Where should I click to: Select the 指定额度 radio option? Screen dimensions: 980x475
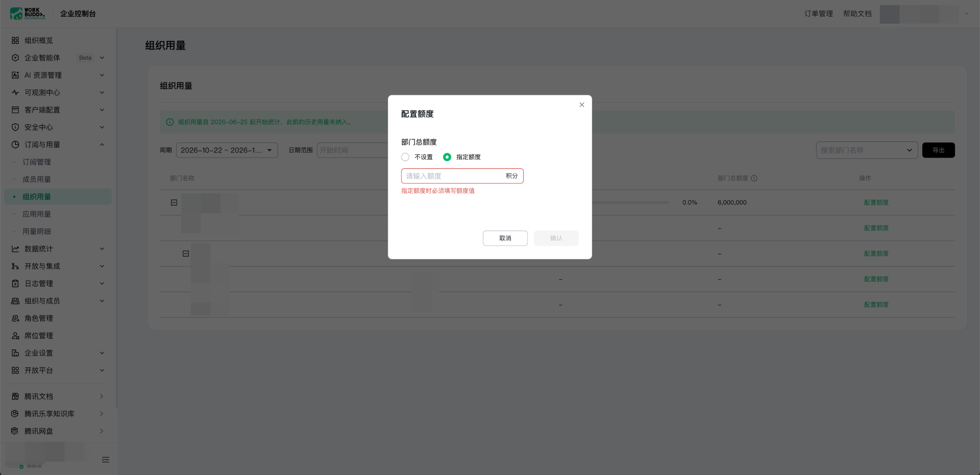click(447, 157)
